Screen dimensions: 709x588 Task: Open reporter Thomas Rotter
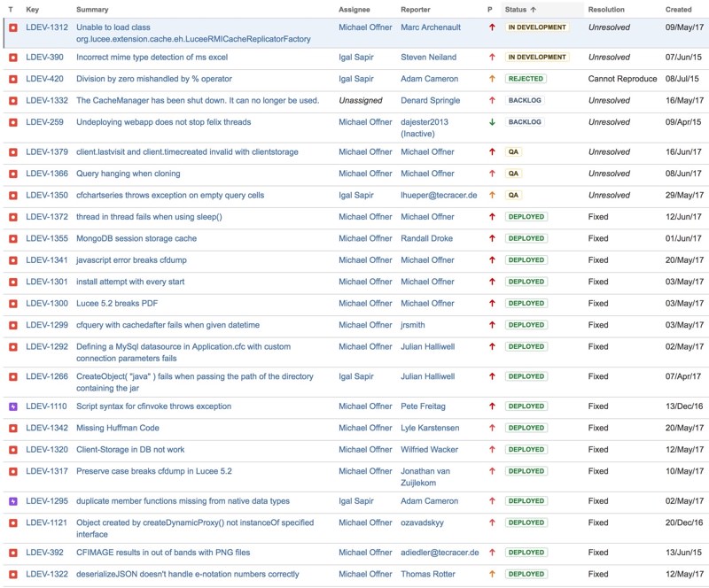(x=428, y=574)
